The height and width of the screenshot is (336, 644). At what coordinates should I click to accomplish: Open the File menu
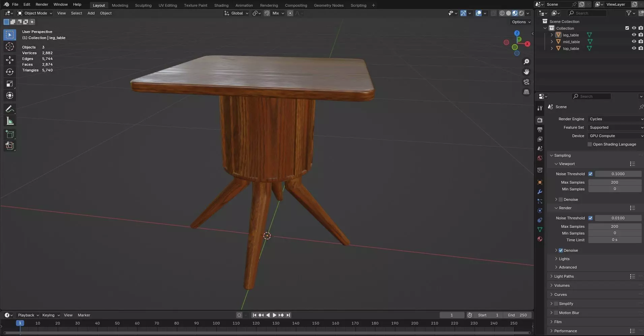[15, 4]
